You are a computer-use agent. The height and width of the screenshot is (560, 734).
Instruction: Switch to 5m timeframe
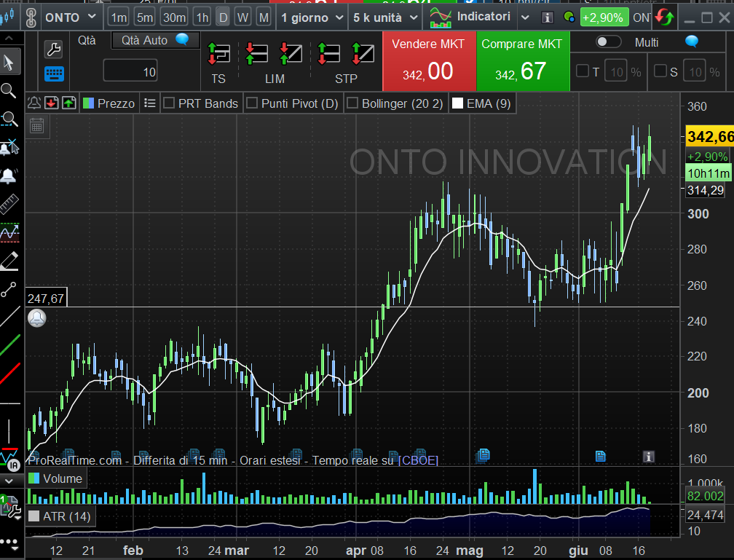pos(145,17)
